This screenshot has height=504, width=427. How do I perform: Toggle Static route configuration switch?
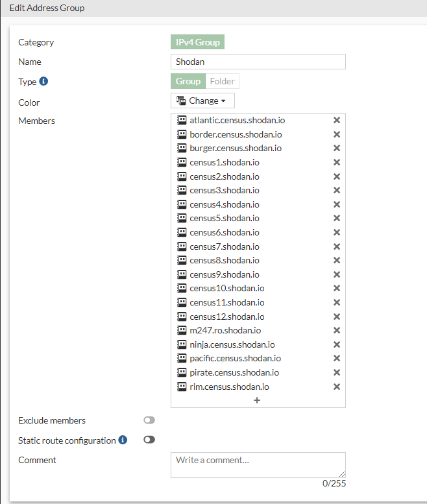pyautogui.click(x=149, y=440)
